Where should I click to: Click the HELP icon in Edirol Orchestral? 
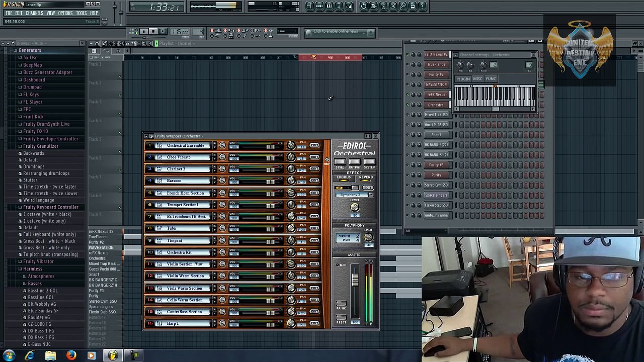(x=327, y=160)
